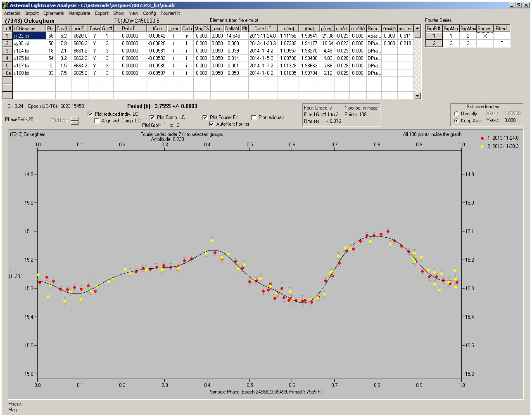Enable Align with Comp. LC checkbox
The width and height of the screenshot is (532, 415).
97,121
